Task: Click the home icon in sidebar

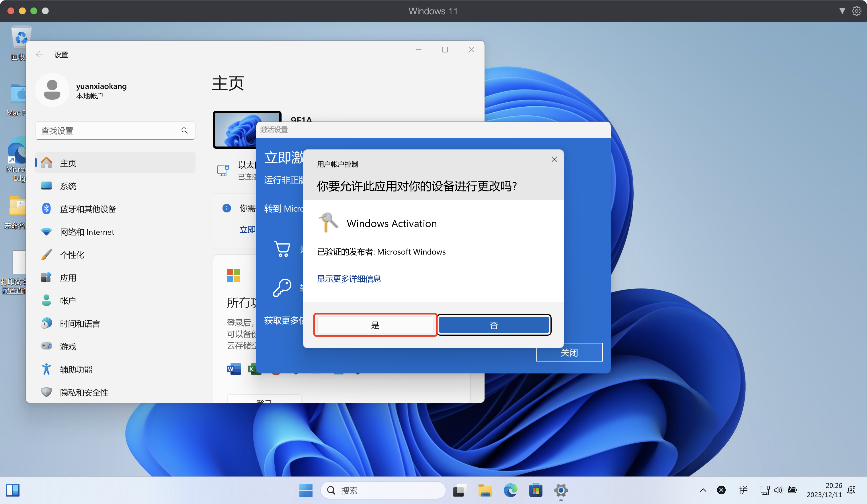Action: tap(46, 162)
